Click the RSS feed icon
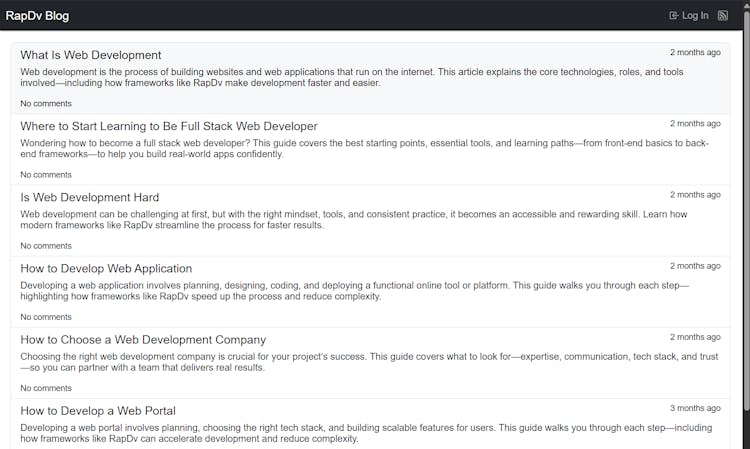The width and height of the screenshot is (750, 449). click(723, 15)
